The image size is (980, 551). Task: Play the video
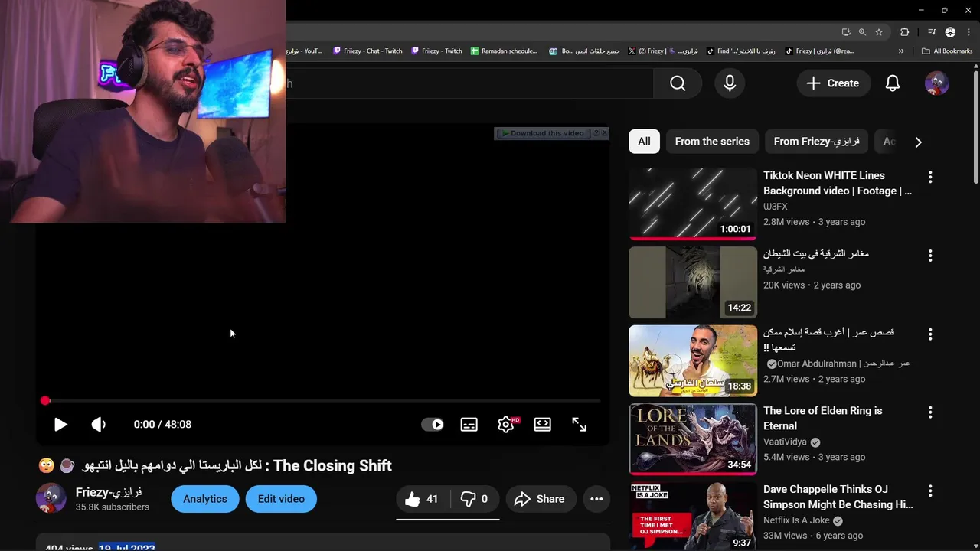[60, 425]
